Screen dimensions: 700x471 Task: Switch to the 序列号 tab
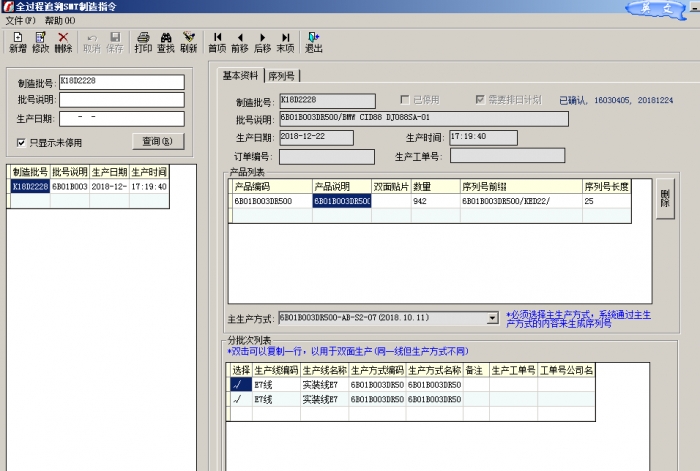click(x=282, y=76)
